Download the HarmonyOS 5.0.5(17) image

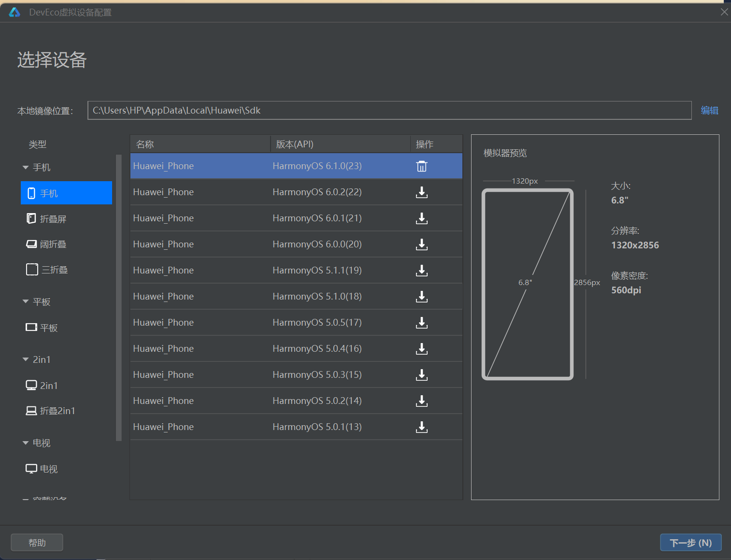click(x=422, y=323)
